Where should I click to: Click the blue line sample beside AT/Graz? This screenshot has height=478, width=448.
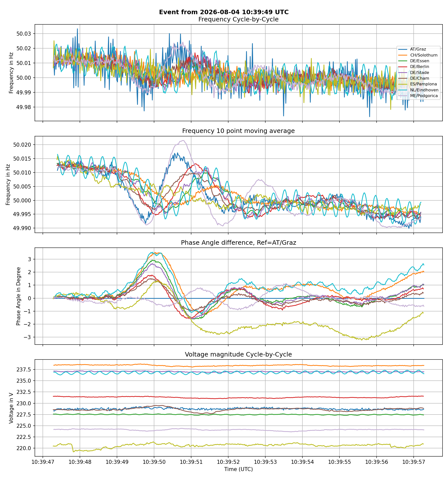403,49
